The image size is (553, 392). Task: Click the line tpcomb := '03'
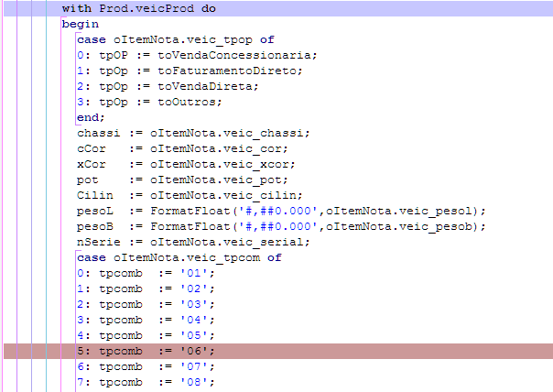146,304
